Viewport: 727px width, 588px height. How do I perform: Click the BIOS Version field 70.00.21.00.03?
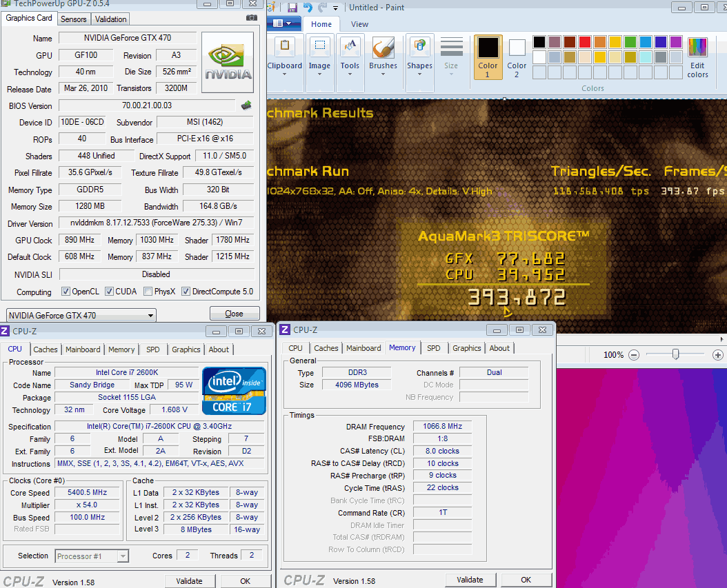pos(147,105)
